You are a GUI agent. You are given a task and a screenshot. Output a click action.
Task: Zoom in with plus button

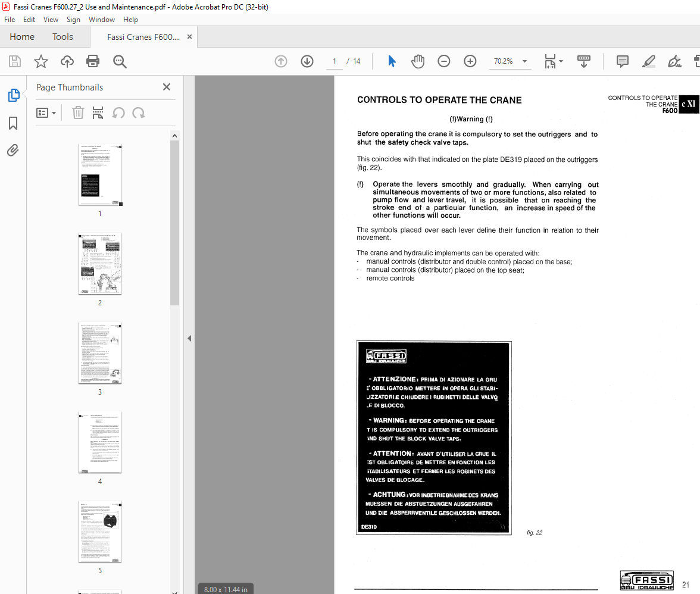(x=470, y=61)
